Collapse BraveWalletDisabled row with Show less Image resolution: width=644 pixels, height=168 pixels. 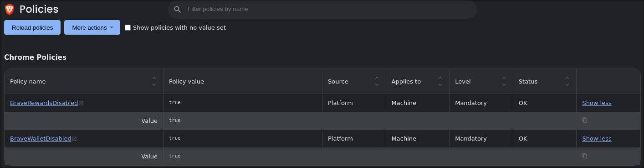tap(597, 139)
